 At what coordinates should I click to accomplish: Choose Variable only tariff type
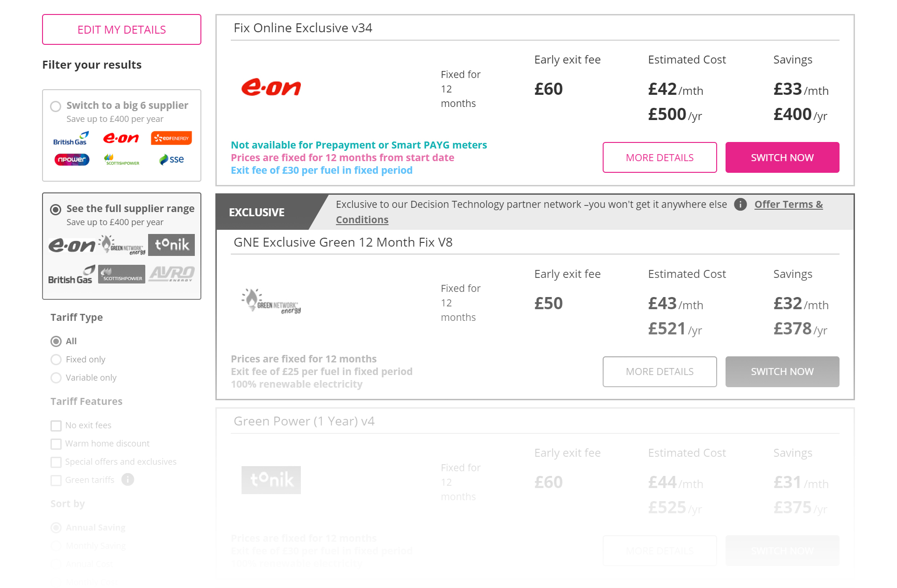56,378
